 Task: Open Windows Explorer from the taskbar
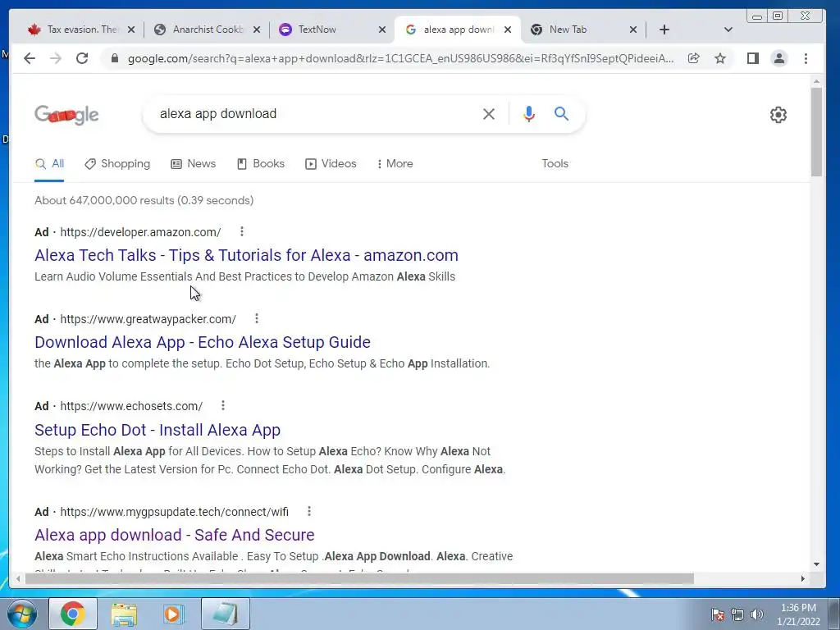pos(124,614)
